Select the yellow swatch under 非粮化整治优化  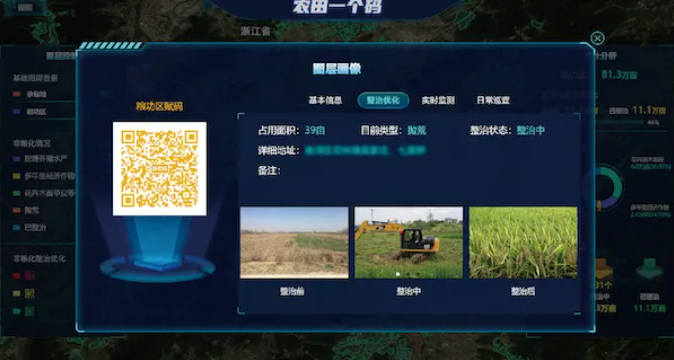pyautogui.click(x=17, y=293)
